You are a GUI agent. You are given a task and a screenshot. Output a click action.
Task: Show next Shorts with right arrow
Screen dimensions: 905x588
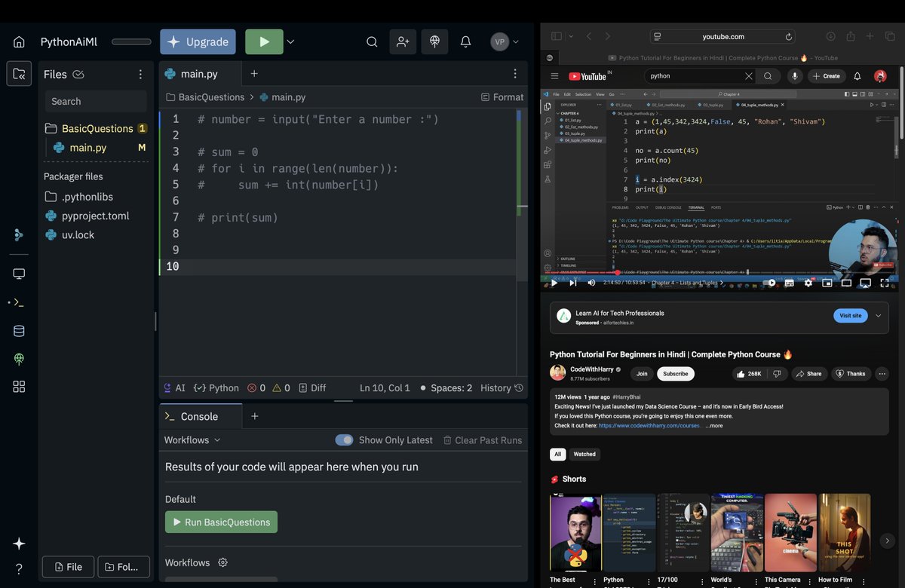pos(888,541)
